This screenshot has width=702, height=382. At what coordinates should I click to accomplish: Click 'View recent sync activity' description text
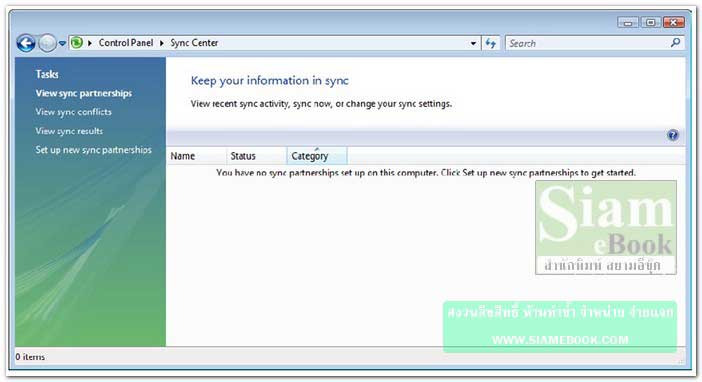point(321,104)
